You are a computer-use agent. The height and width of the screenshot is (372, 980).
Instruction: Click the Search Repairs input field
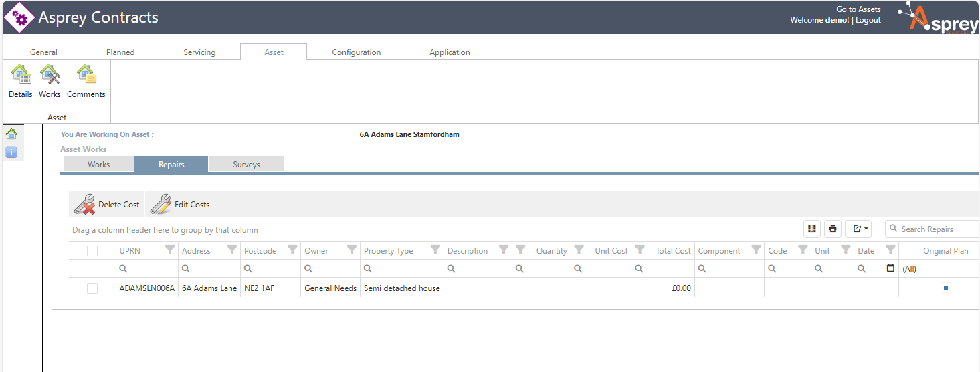coord(937,229)
